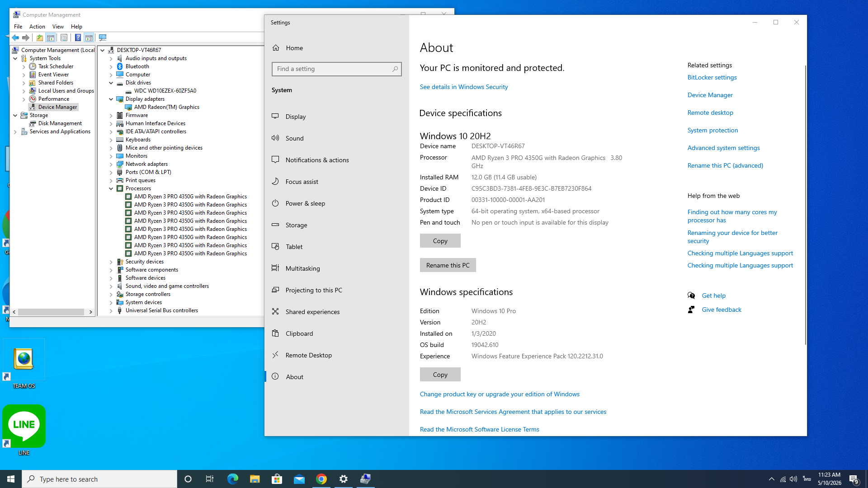Switch to Google Chrome on the taskbar

click(x=321, y=479)
